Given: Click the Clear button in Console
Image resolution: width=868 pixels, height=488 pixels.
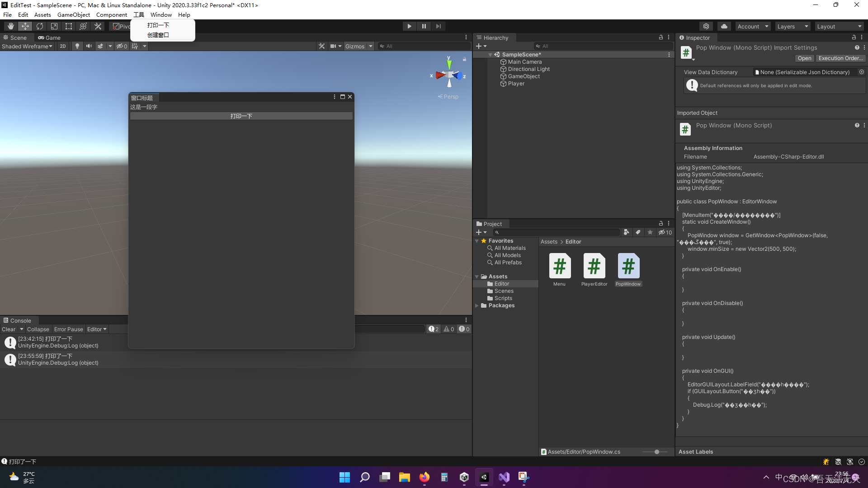Looking at the screenshot, I should point(8,328).
